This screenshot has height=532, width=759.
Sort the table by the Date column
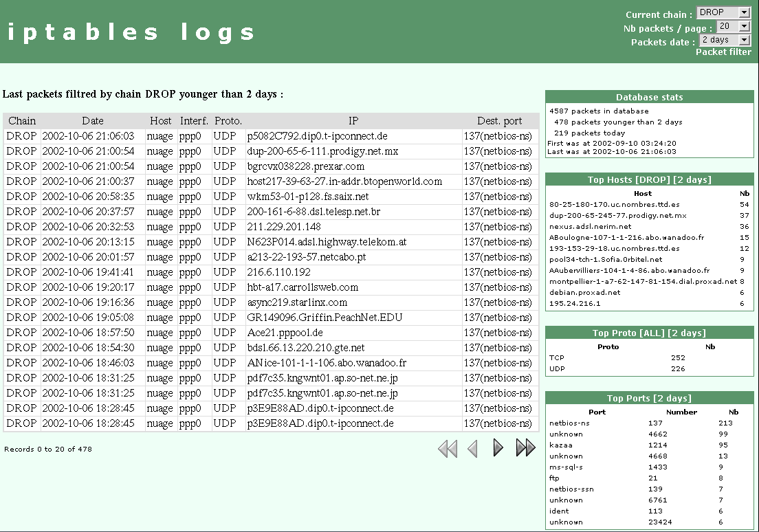tap(93, 120)
